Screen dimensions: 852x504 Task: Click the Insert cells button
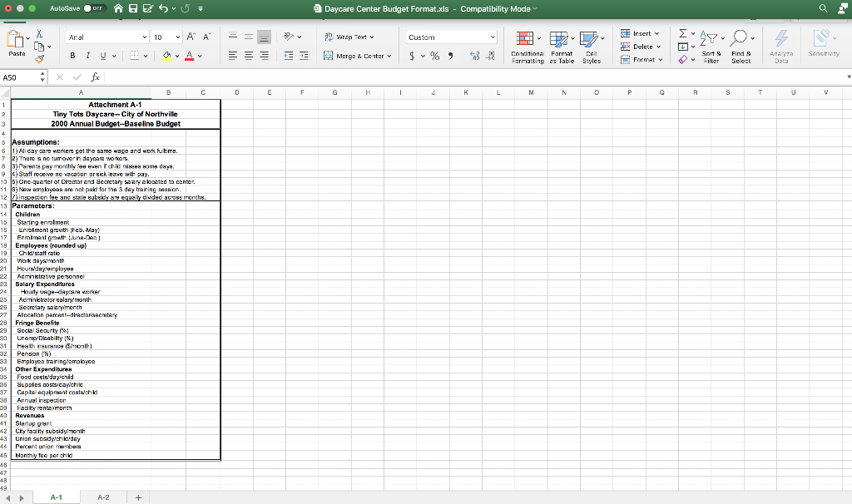click(x=640, y=33)
